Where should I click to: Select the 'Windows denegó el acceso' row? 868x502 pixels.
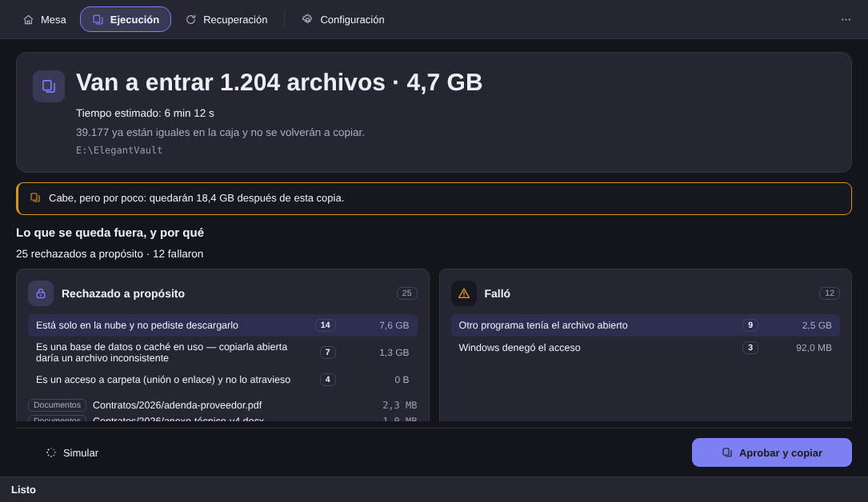pos(646,348)
